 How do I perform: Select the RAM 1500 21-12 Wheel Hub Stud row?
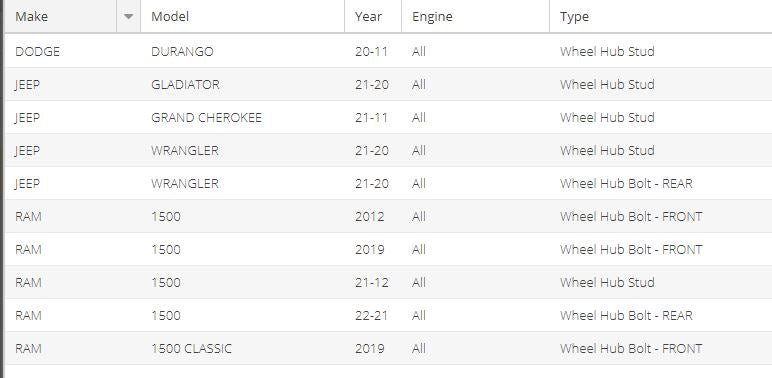coord(388,282)
